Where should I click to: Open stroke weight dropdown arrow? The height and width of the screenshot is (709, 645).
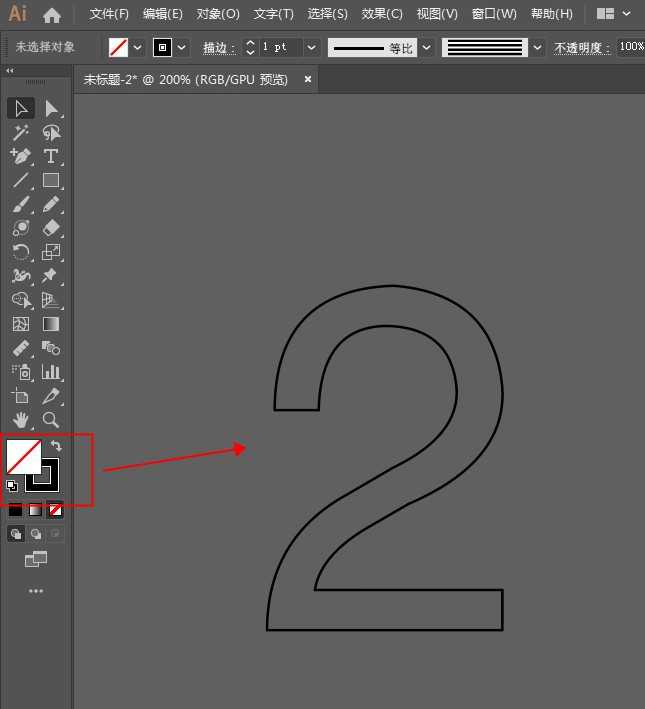tap(311, 47)
